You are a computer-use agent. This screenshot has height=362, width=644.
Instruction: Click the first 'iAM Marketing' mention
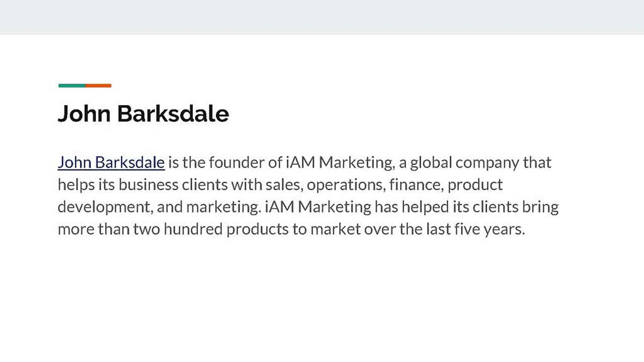coord(339,162)
